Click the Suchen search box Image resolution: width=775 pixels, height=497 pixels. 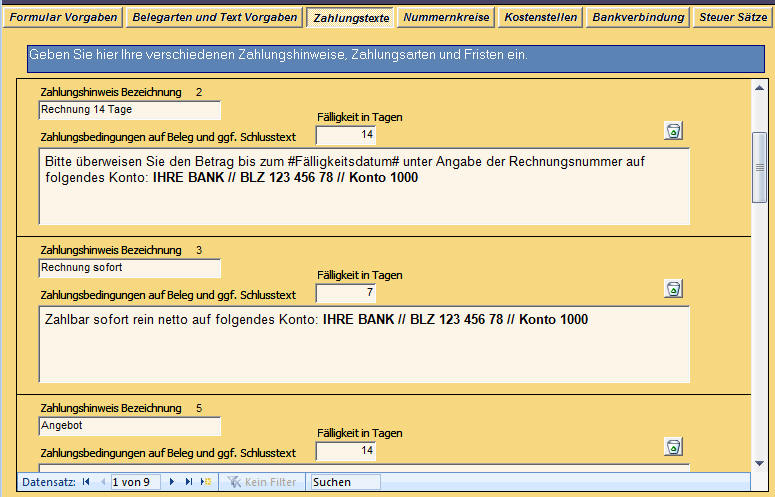[345, 482]
